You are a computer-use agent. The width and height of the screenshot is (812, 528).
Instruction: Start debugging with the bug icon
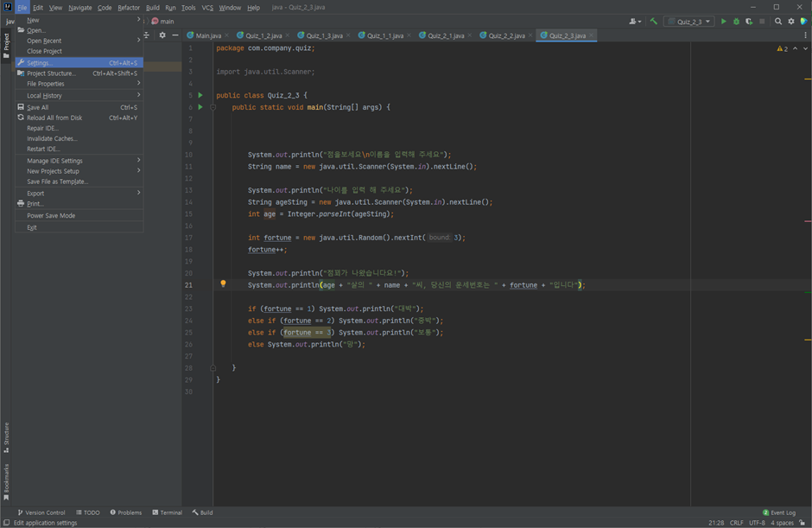pyautogui.click(x=736, y=21)
